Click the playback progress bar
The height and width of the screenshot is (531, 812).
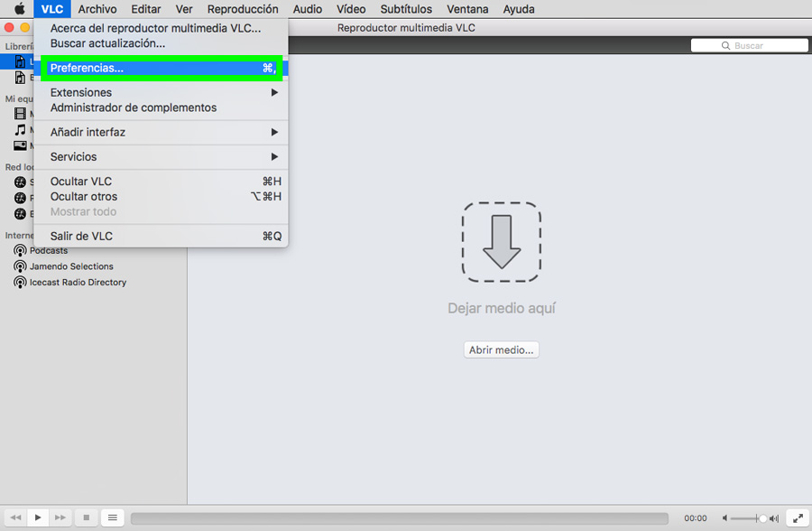400,518
